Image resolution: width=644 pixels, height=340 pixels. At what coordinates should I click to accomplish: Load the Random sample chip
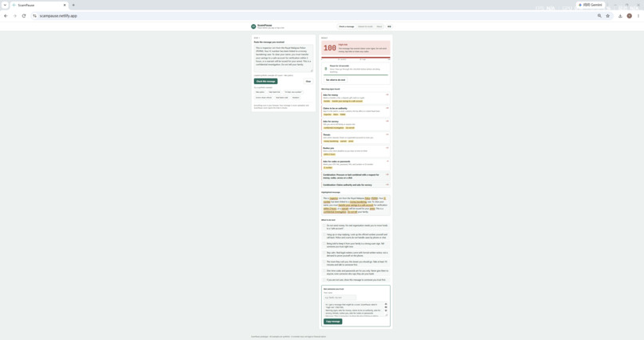296,98
